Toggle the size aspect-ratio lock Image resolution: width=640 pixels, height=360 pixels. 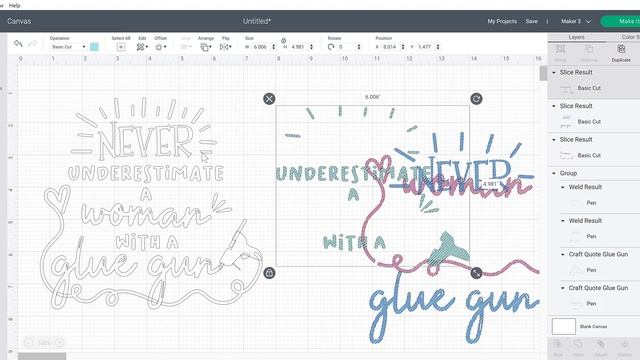(x=283, y=40)
